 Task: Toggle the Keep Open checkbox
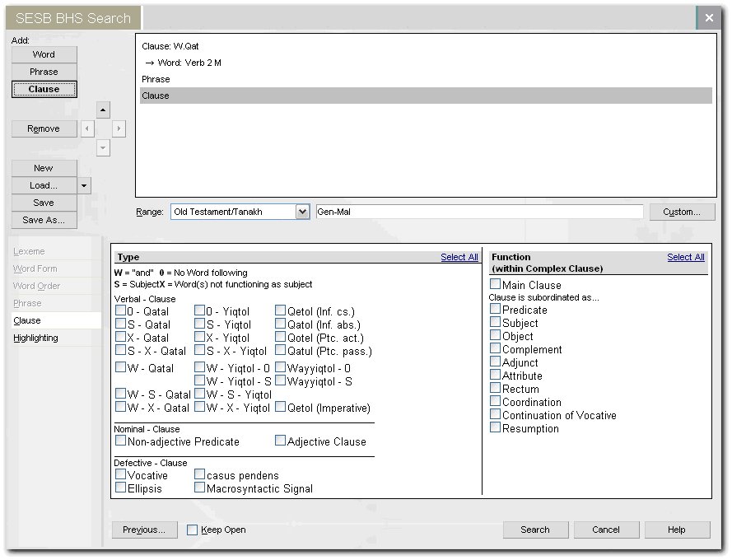[192, 530]
